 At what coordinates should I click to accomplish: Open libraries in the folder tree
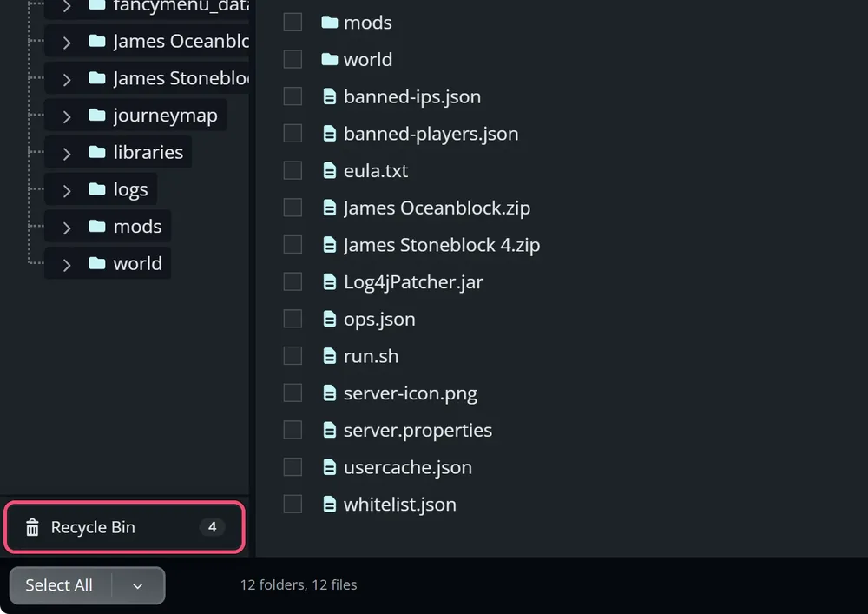148,152
